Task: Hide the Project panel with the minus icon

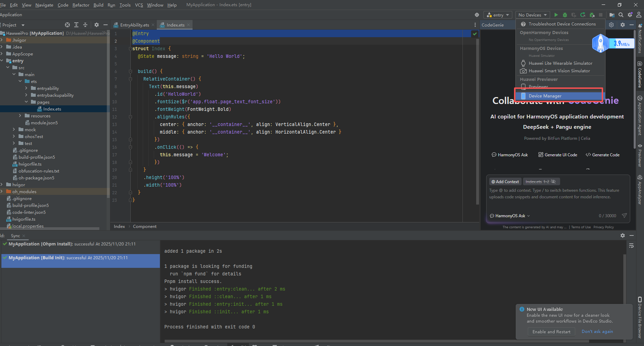Action: click(x=106, y=25)
